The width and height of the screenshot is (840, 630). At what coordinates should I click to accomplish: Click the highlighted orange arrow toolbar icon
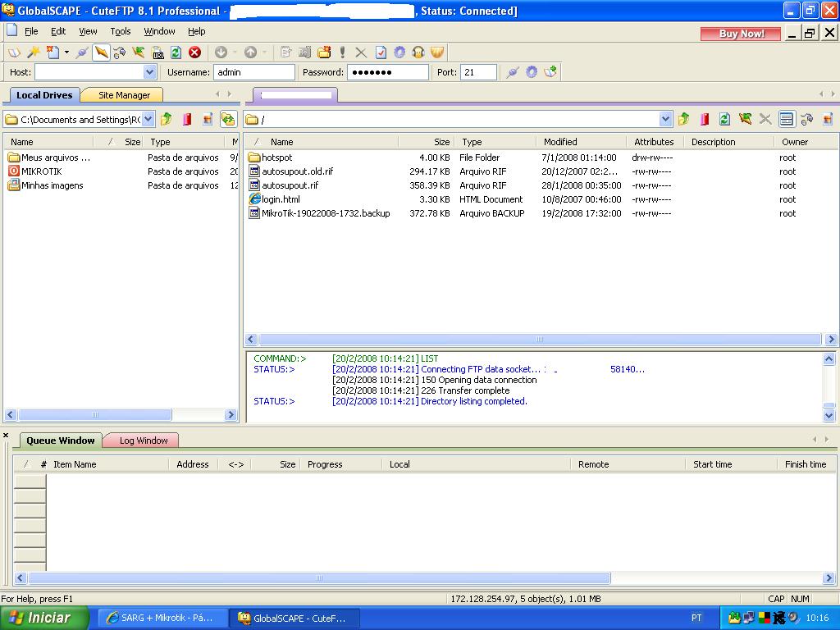(x=101, y=52)
